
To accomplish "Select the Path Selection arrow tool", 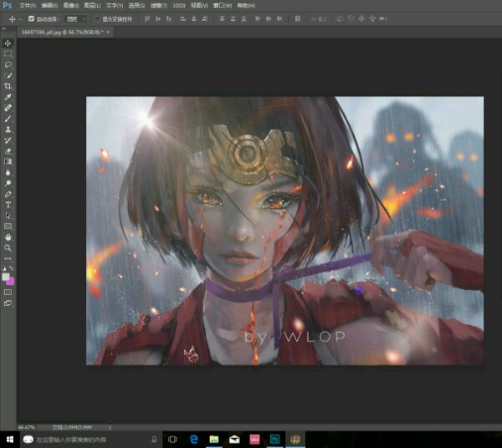I will click(x=8, y=216).
